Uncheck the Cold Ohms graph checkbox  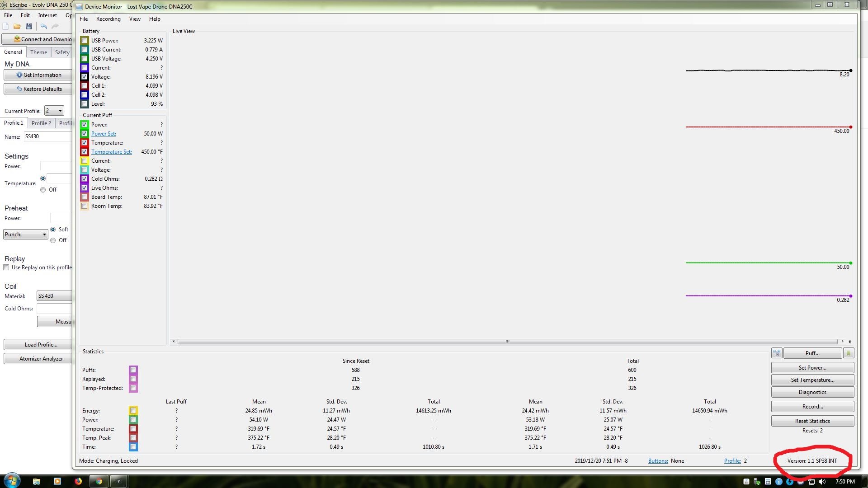pyautogui.click(x=85, y=179)
